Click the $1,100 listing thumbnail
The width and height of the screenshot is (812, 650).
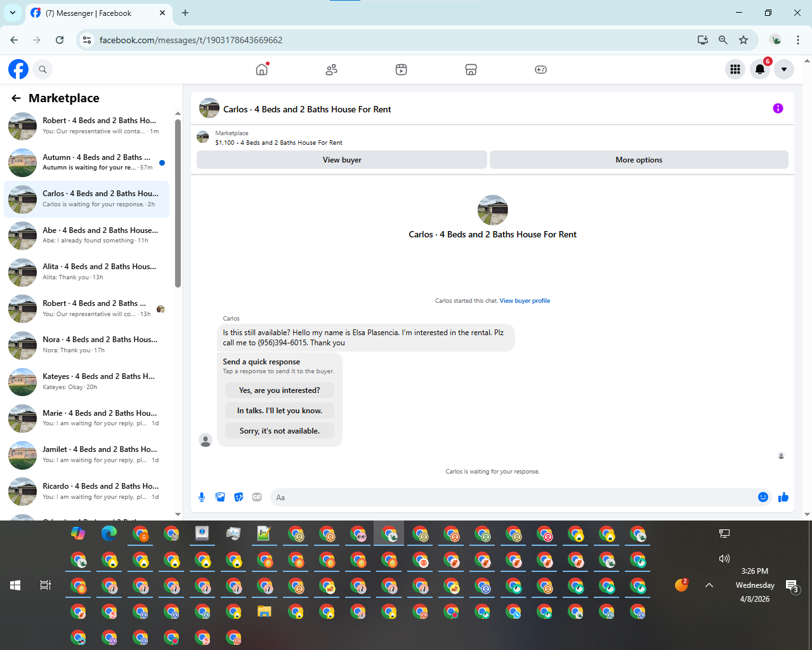pos(203,137)
